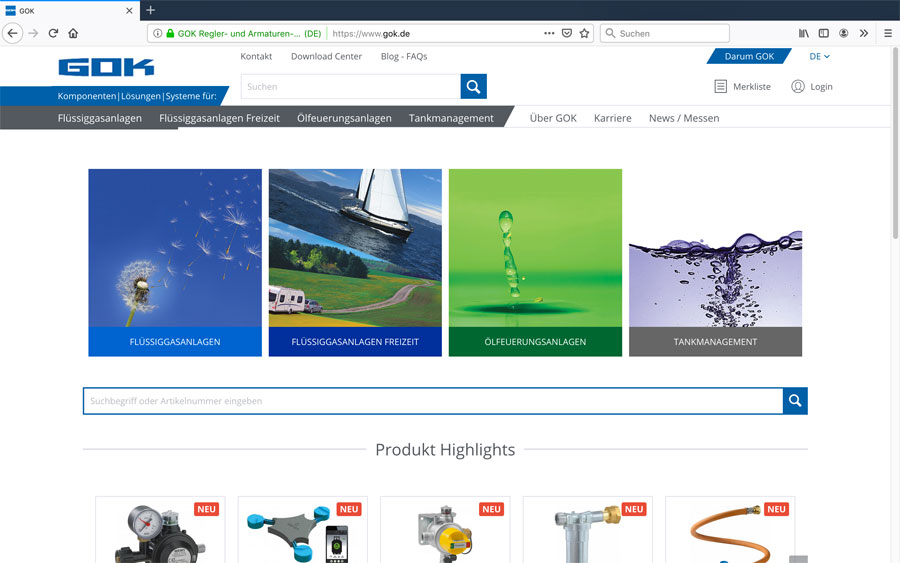Go back with the browser back arrow
The width and height of the screenshot is (900, 563).
[x=13, y=33]
